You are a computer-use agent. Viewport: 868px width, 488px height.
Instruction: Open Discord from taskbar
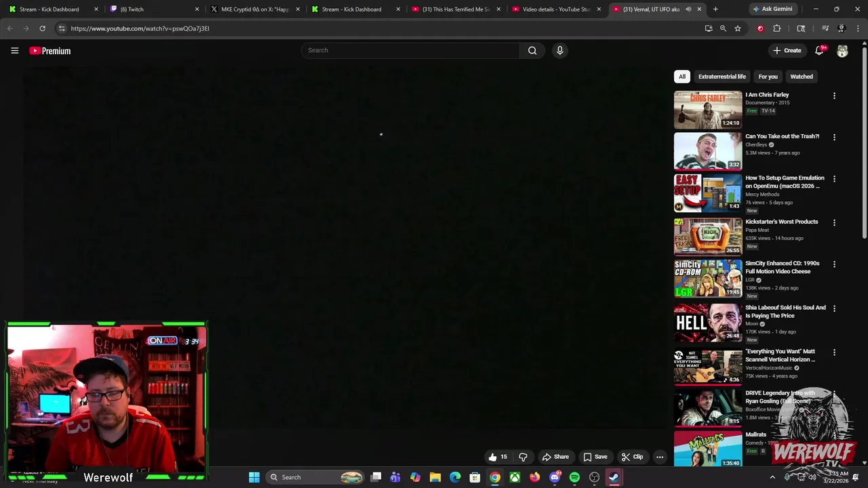[555, 477]
